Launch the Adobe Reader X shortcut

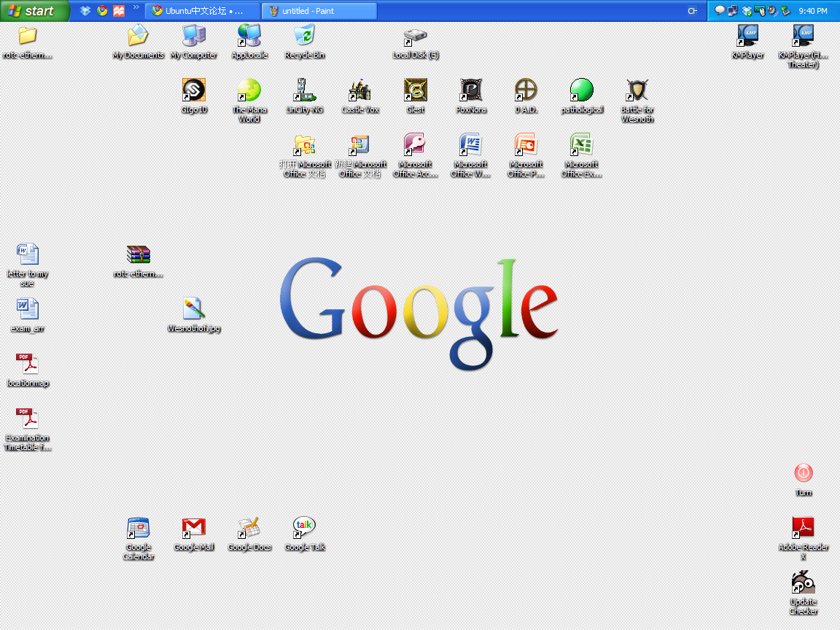click(x=803, y=528)
